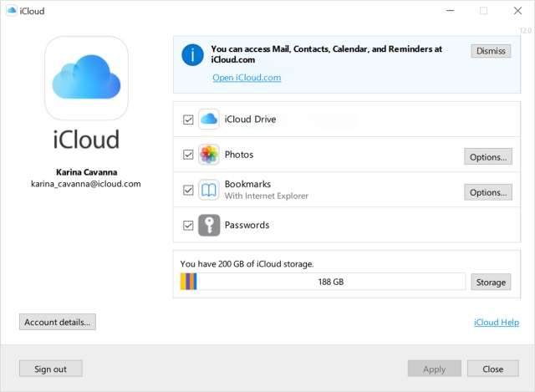Disable the Bookmarks checkbox
The height and width of the screenshot is (392, 535).
point(188,190)
